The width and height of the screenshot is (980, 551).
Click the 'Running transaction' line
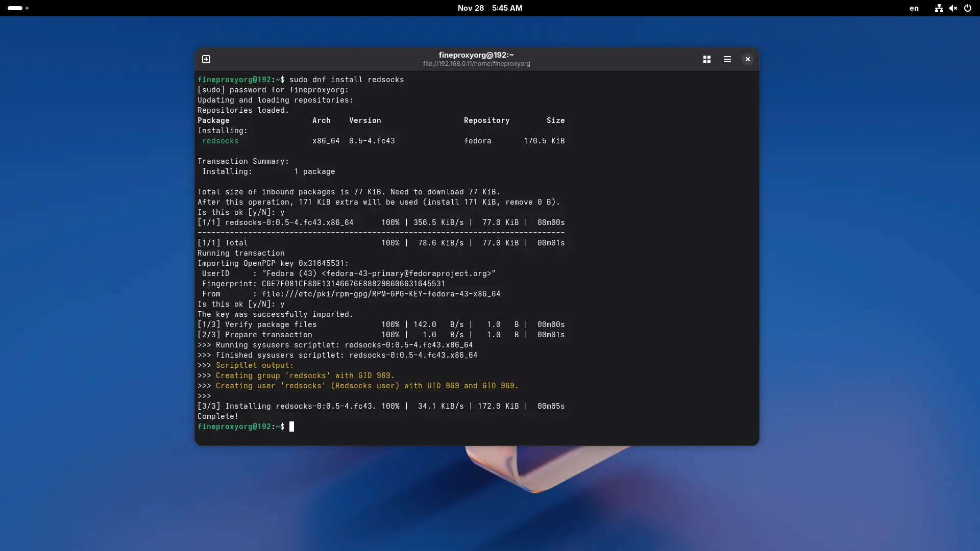pyautogui.click(x=241, y=253)
